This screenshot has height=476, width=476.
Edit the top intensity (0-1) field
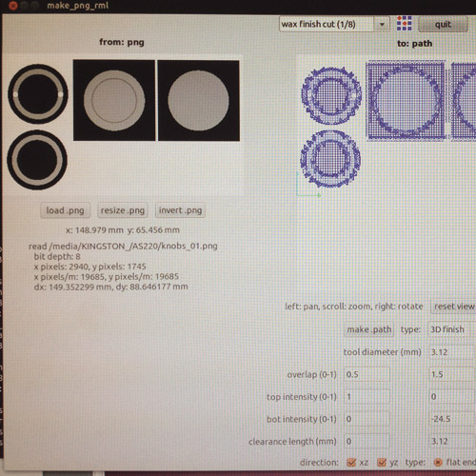367,397
